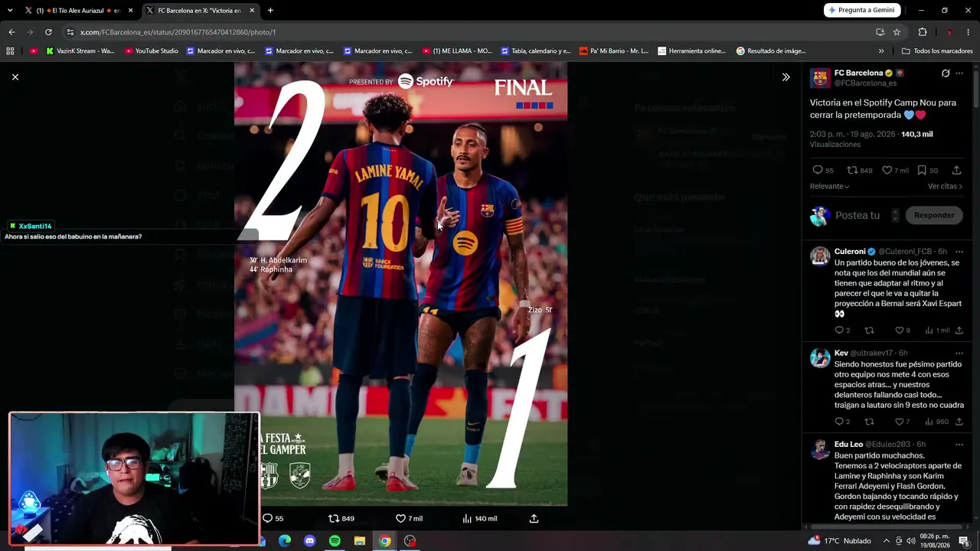Open the Chrome apps grid shortcut
This screenshot has height=551, width=980.
click(x=10, y=51)
